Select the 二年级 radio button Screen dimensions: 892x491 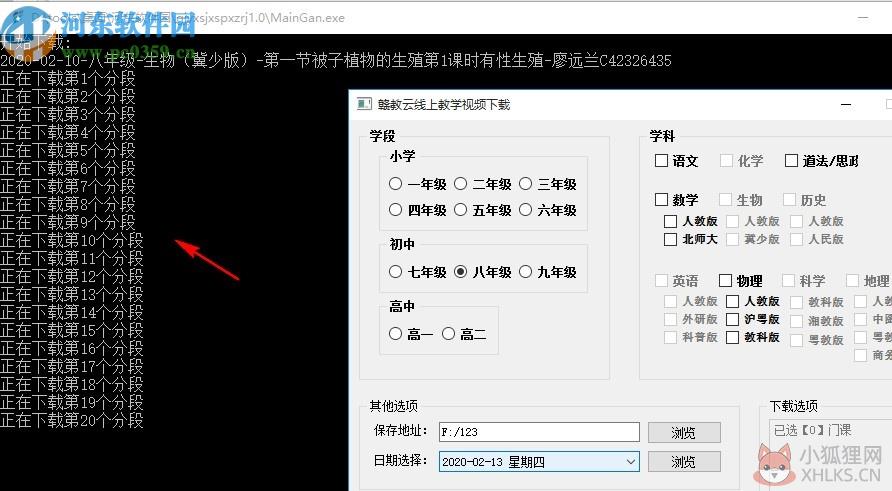coord(460,184)
